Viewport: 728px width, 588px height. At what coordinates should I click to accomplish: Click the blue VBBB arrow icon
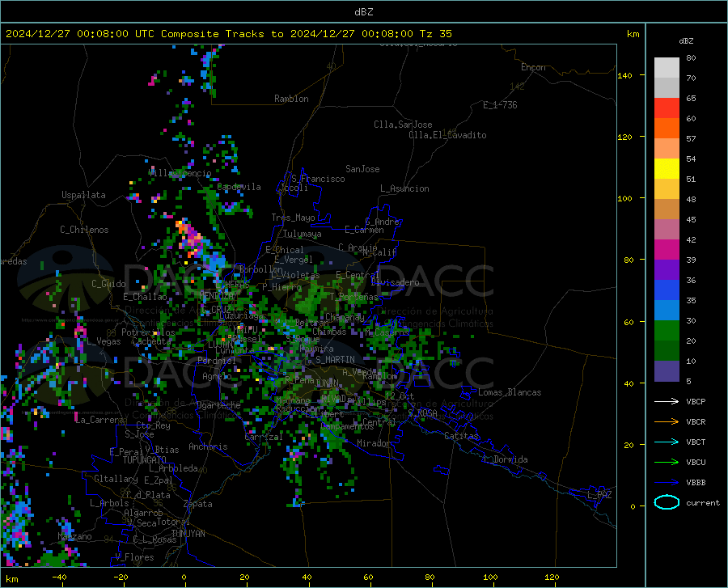click(667, 483)
